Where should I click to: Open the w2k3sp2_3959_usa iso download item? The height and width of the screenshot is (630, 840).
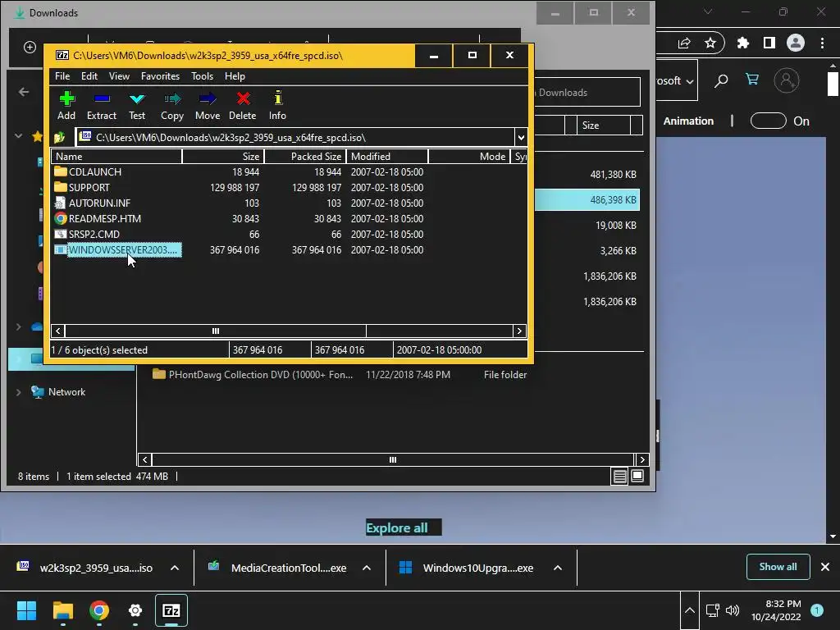pos(85,568)
